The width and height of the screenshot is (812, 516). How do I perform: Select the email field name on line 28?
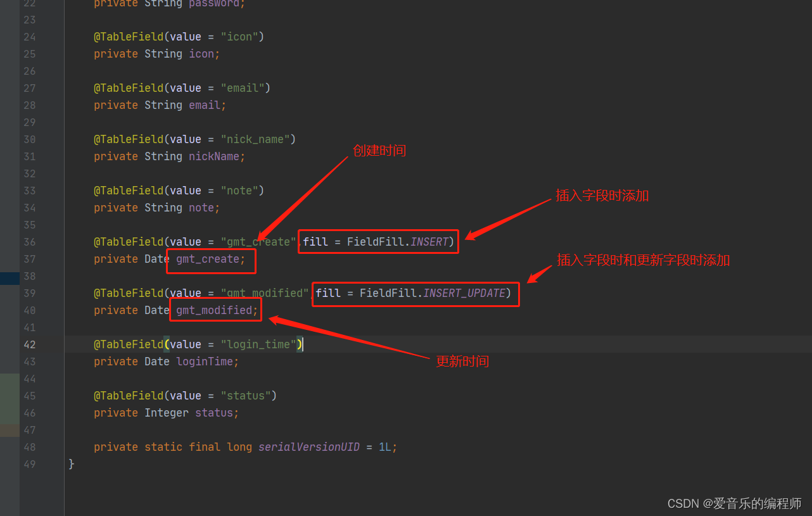205,105
